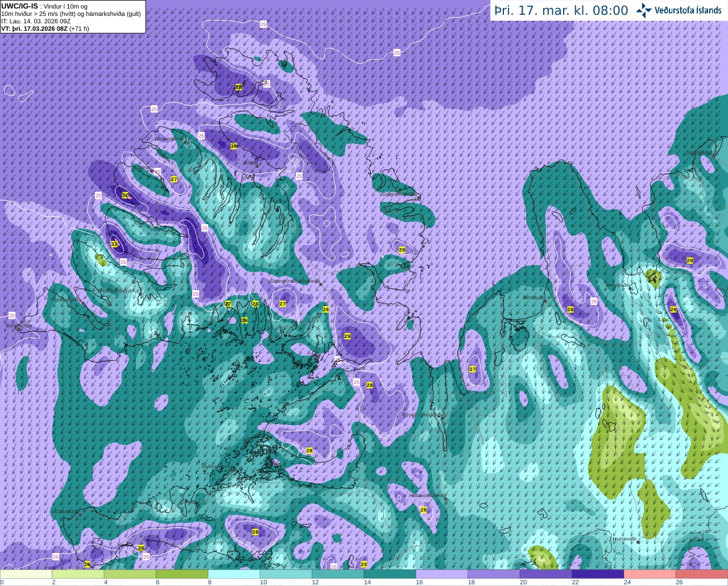This screenshot has height=586, width=728.
Task: Click the pale yellow 0–2 legend swatch
Action: click(26, 574)
